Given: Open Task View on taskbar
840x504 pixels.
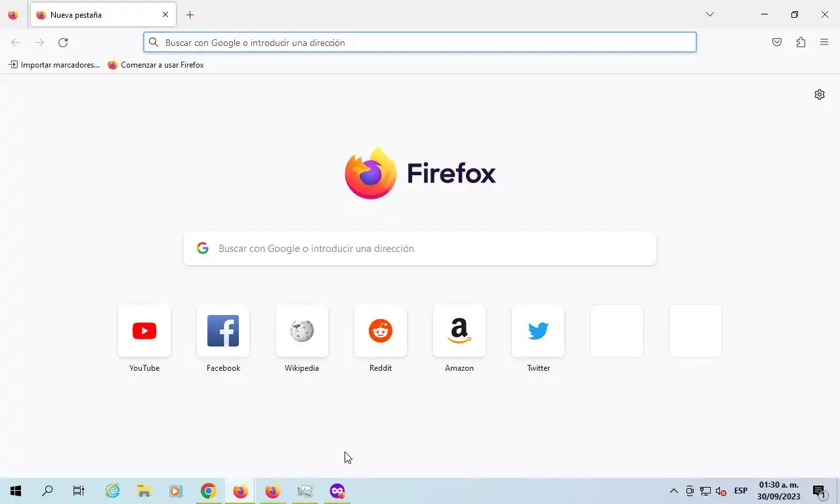Looking at the screenshot, I should click(79, 491).
